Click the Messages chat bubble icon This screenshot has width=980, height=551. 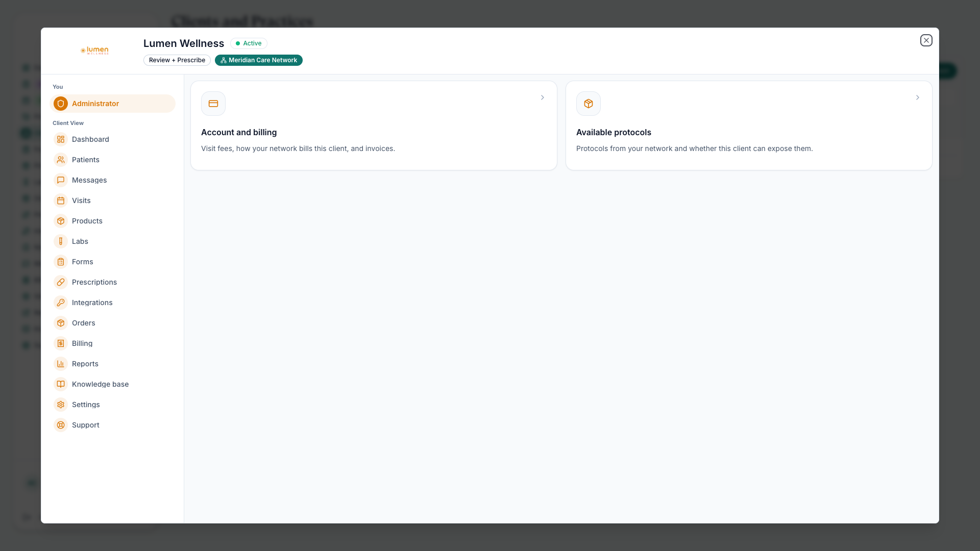pyautogui.click(x=61, y=180)
